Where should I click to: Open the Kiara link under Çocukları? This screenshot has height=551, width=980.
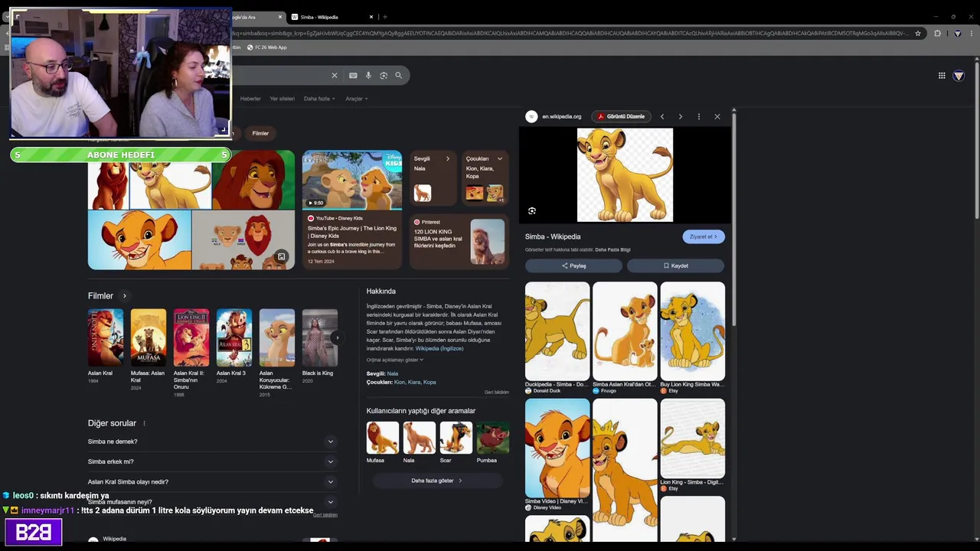414,382
